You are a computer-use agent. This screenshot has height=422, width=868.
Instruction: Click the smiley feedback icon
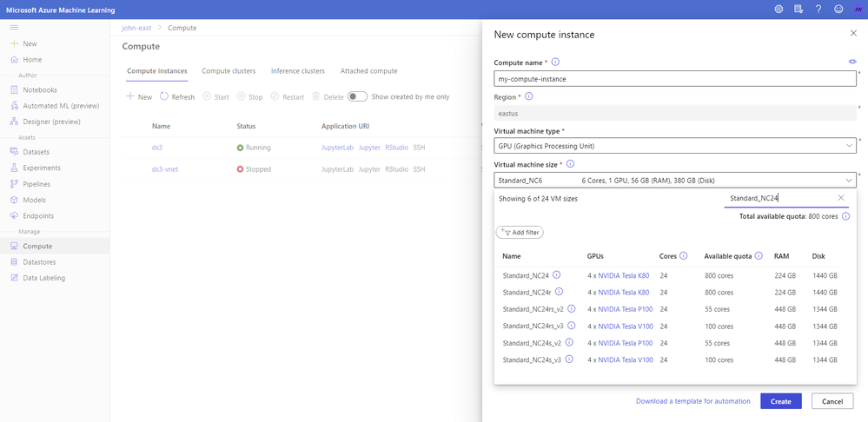838,9
